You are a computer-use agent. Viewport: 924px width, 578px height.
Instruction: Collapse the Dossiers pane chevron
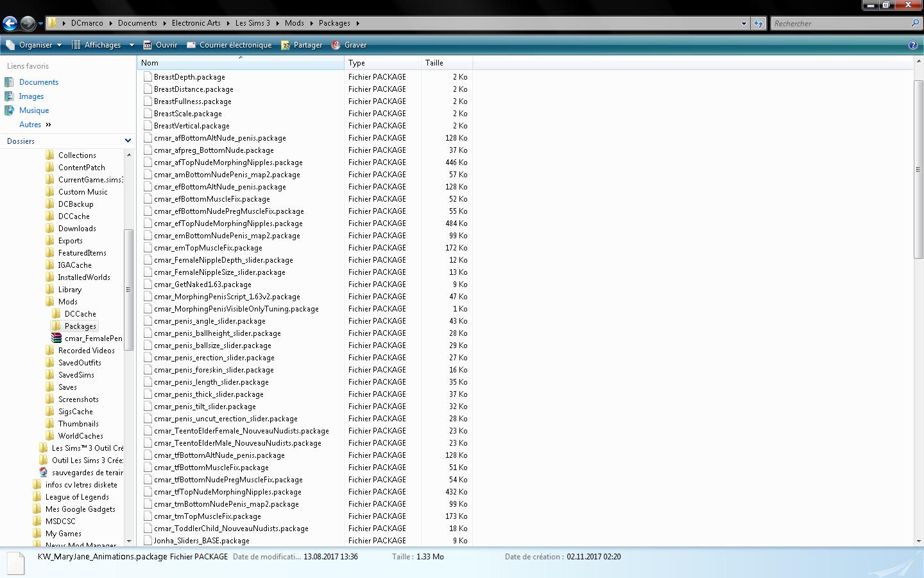tap(128, 141)
